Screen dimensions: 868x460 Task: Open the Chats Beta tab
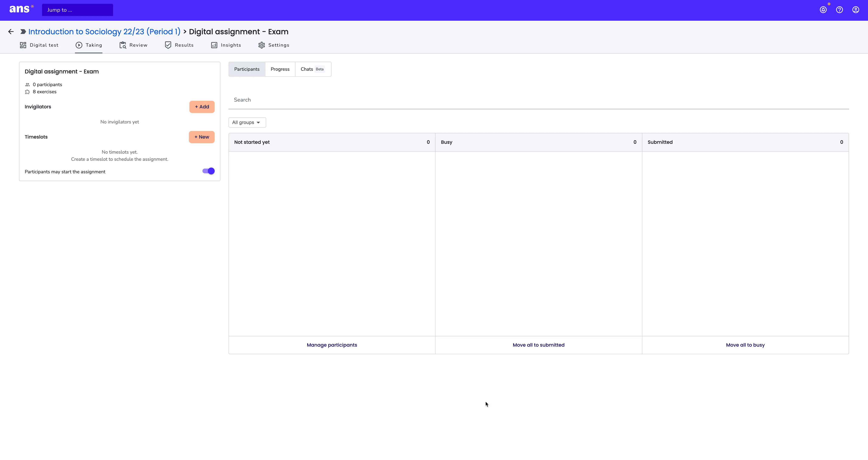(x=313, y=69)
